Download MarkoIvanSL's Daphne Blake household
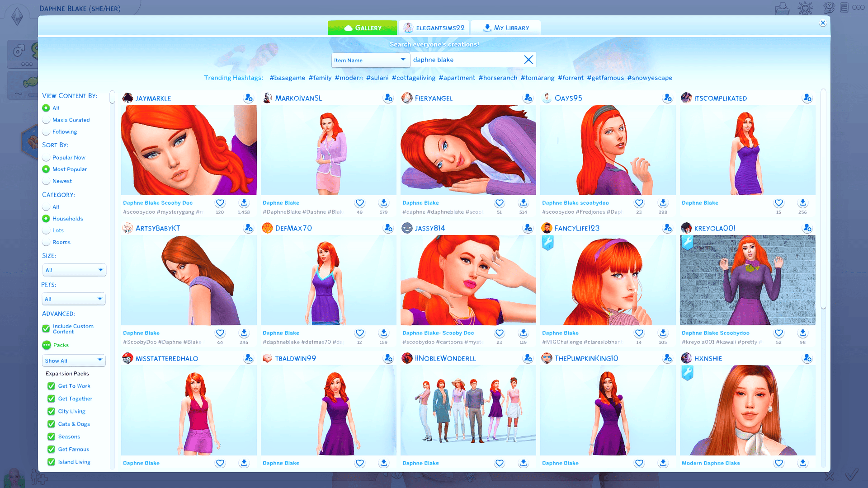Screen dimensions: 868x488 (x=384, y=203)
